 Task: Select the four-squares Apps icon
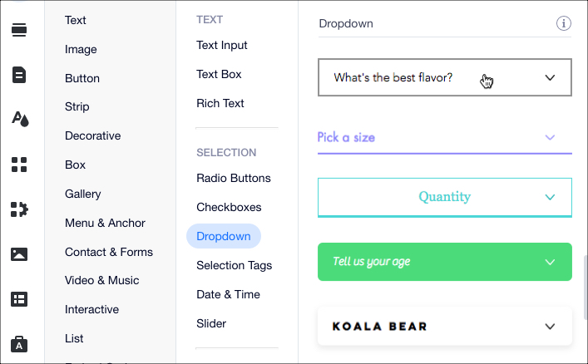[x=19, y=165]
